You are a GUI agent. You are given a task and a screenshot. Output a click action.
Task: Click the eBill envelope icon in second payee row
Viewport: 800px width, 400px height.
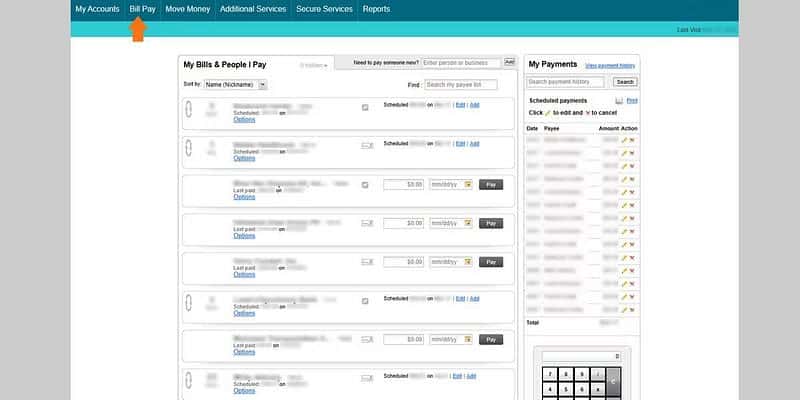(367, 145)
